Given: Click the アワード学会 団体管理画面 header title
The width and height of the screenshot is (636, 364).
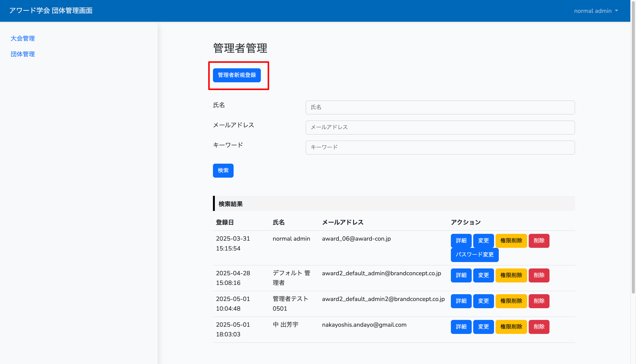Looking at the screenshot, I should tap(51, 11).
